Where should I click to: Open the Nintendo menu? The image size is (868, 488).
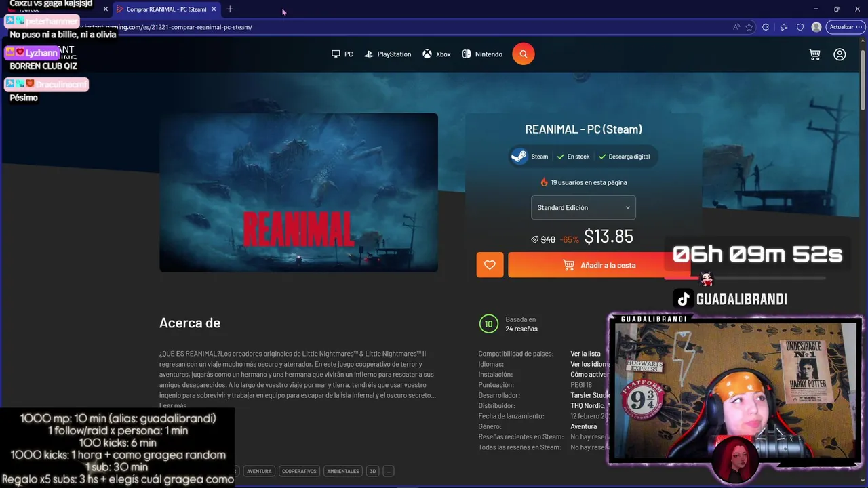coord(482,54)
